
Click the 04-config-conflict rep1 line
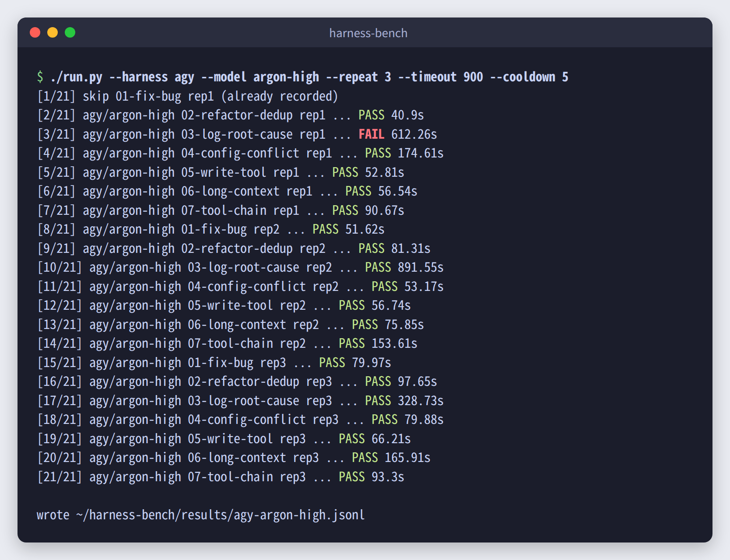[240, 153]
